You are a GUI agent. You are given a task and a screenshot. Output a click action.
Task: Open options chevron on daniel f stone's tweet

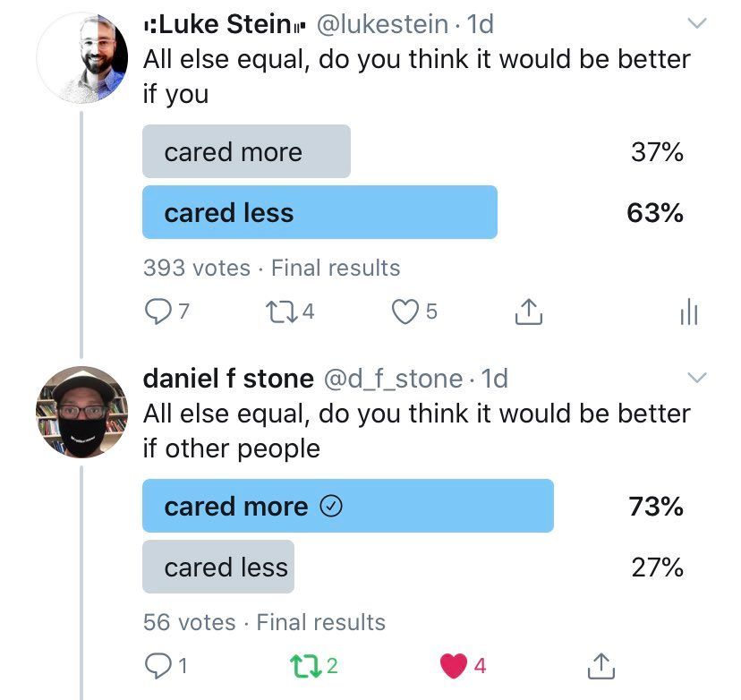point(696,378)
